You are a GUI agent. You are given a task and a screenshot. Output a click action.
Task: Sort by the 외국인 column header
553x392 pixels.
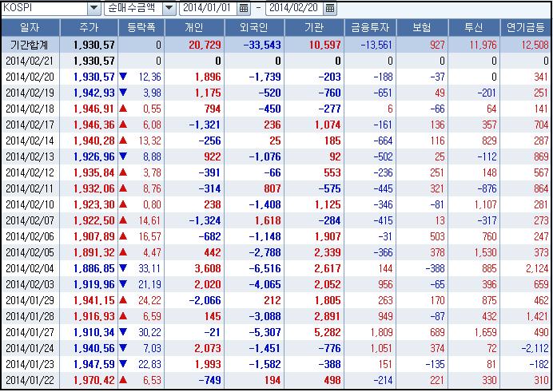click(x=254, y=28)
